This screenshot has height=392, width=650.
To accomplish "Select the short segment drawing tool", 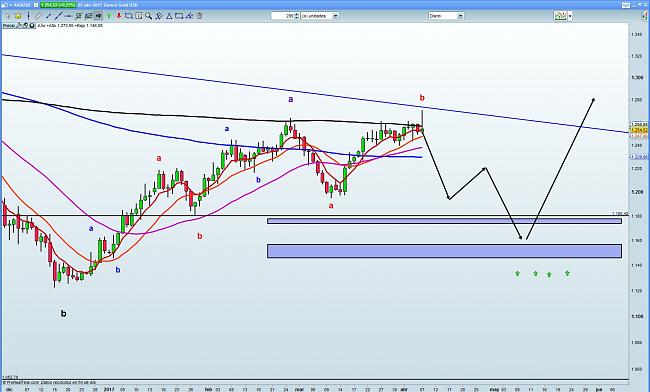I will (48, 16).
